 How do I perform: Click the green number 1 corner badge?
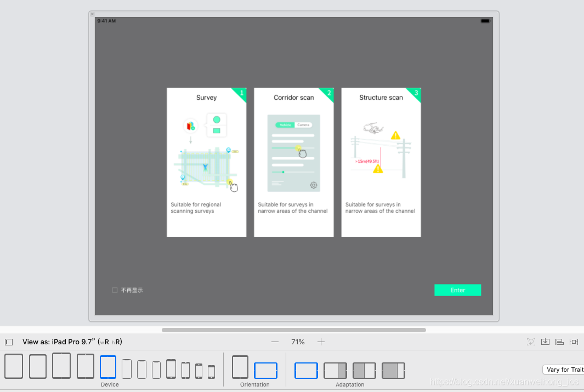pyautogui.click(x=241, y=93)
